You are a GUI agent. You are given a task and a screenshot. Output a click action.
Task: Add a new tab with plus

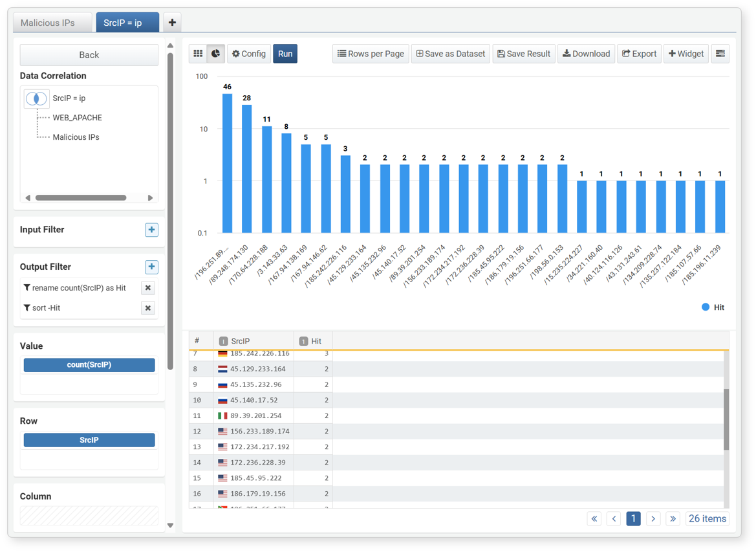172,22
